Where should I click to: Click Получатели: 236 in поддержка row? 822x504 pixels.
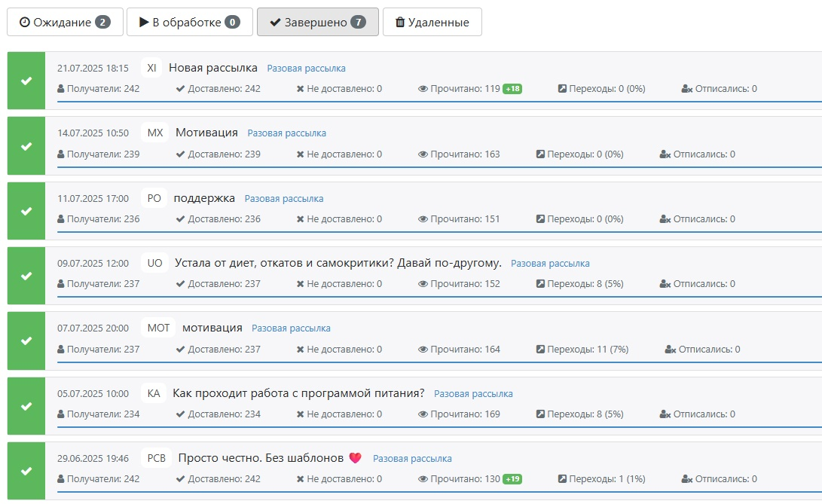(x=99, y=219)
